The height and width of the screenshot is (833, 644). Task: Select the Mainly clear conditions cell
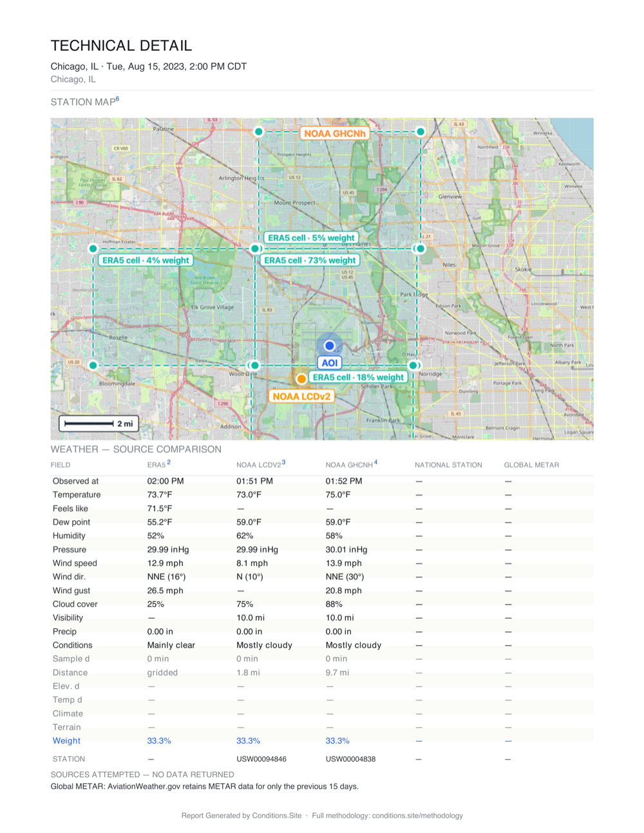click(x=171, y=645)
